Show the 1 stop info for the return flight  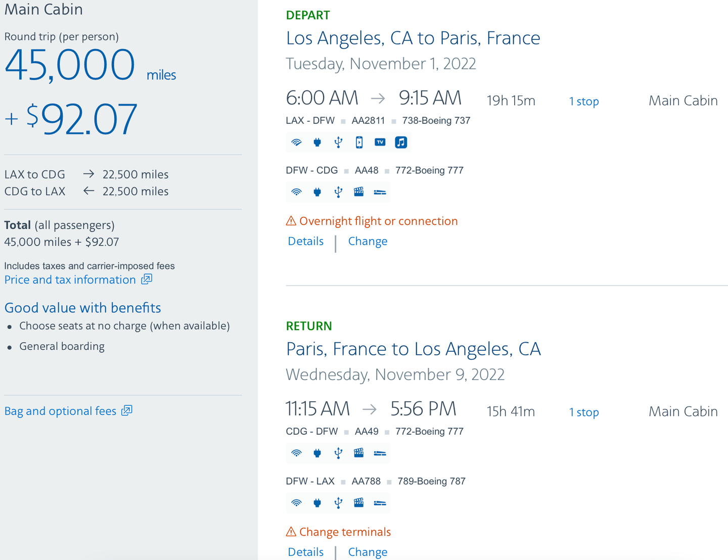[x=584, y=412]
